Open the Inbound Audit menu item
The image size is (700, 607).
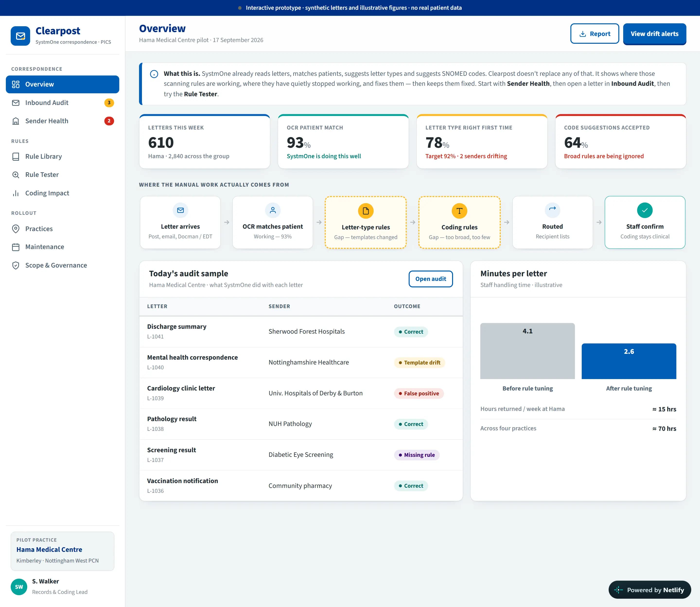(x=62, y=103)
